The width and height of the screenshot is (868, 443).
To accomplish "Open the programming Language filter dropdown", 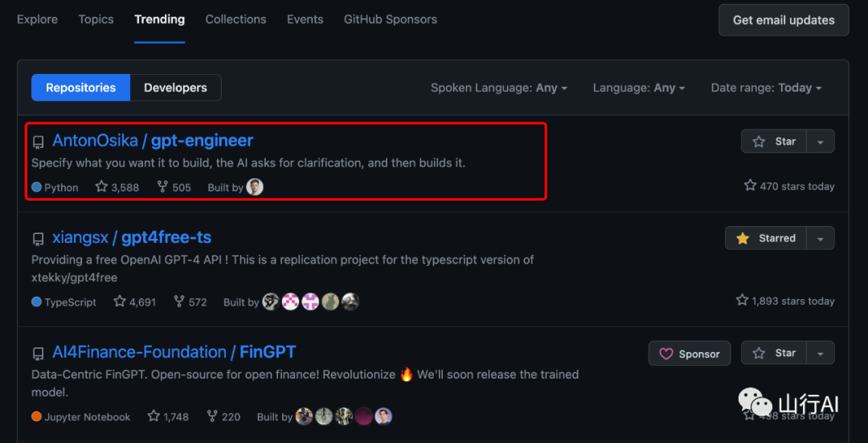I will click(639, 88).
